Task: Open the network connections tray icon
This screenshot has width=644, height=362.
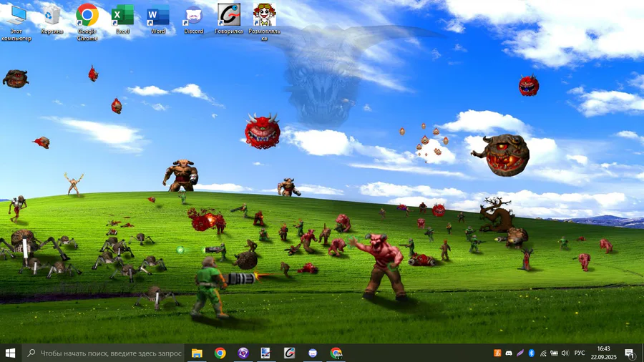Action: click(x=543, y=353)
